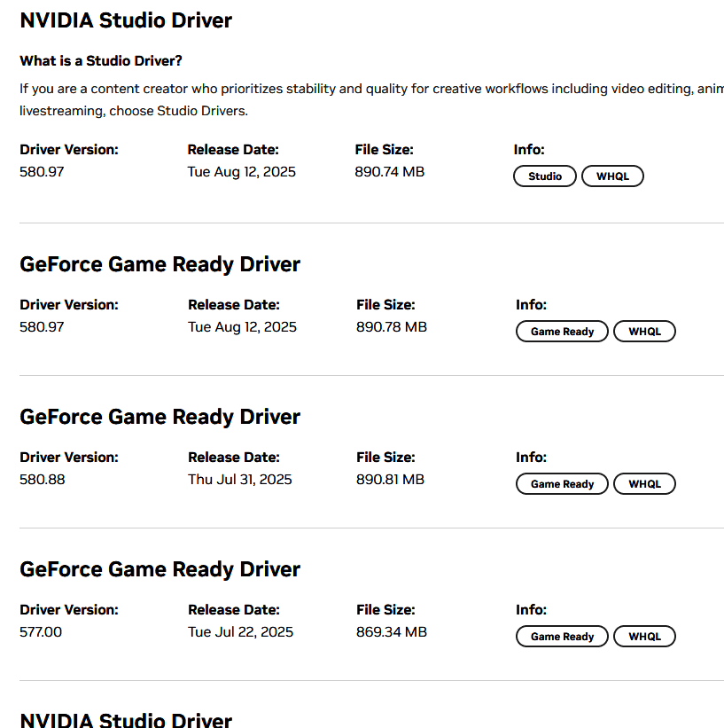Open the top NVIDIA Studio Driver heading
The height and width of the screenshot is (728, 724).
[x=126, y=20]
